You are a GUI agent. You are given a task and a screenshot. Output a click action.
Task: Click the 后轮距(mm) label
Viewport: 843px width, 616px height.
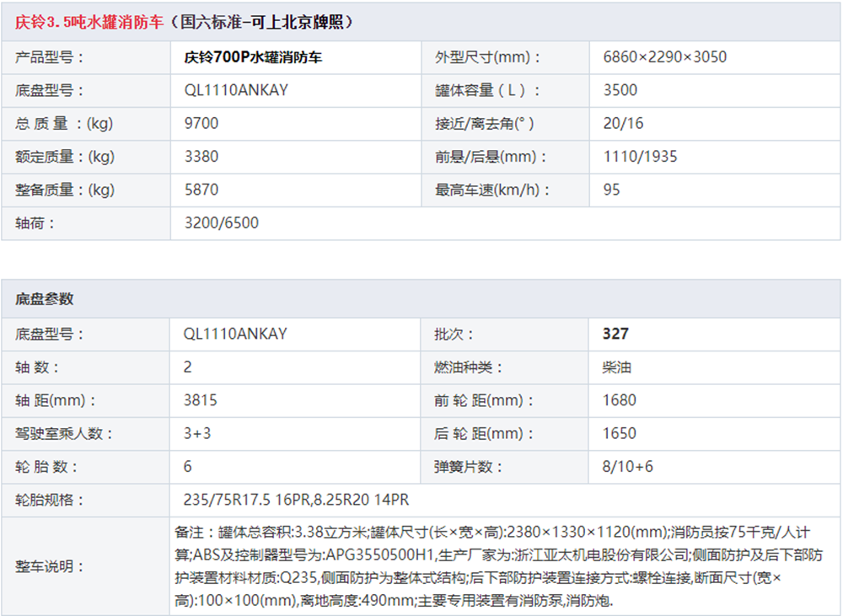[x=483, y=433]
